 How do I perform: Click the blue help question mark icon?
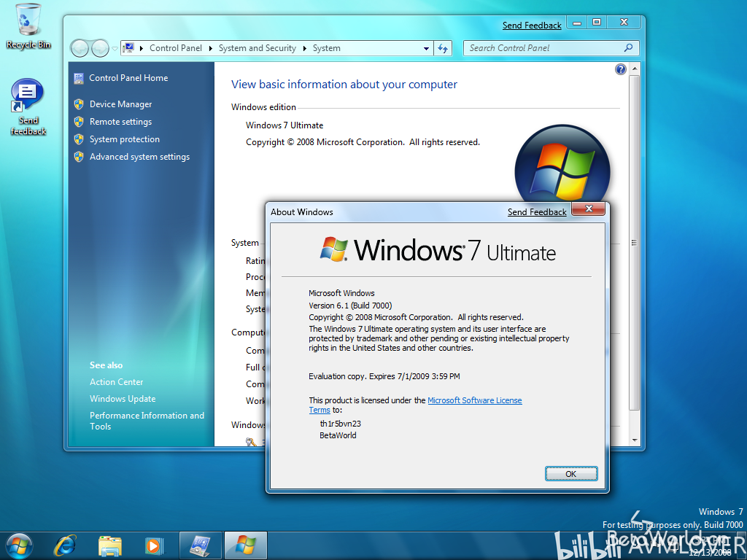coord(620,69)
